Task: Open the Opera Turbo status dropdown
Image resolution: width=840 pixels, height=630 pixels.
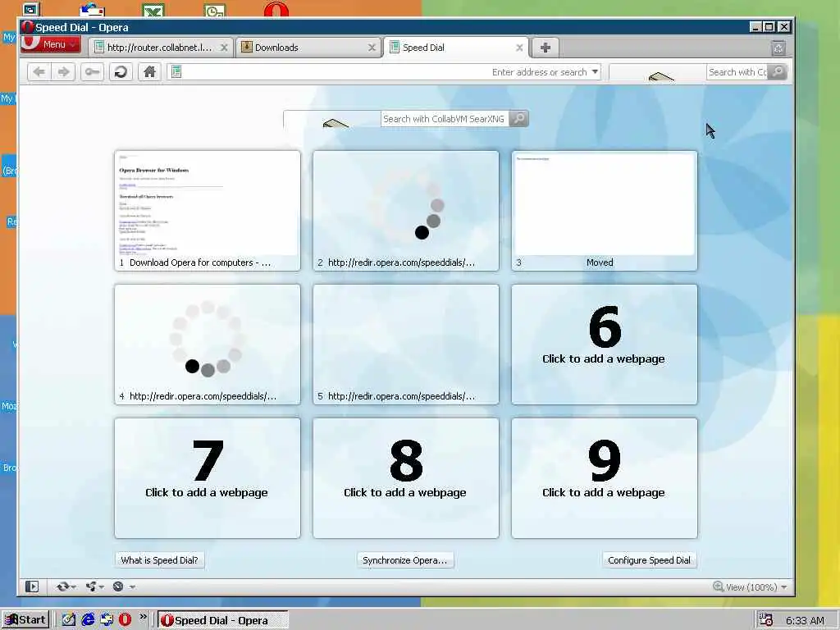Action: 124,587
